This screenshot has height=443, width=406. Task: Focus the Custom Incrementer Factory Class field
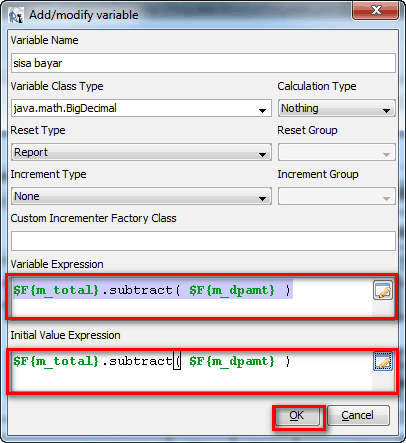[203, 241]
